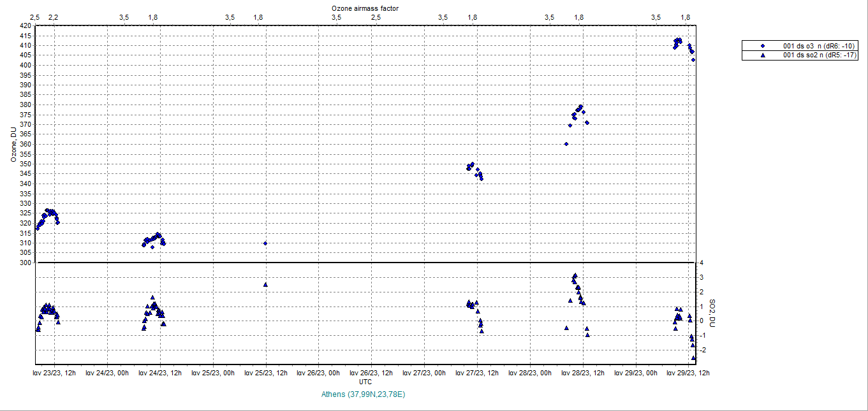Click the 420 tick on the ozone axis
The width and height of the screenshot is (868, 411).
click(x=26, y=26)
